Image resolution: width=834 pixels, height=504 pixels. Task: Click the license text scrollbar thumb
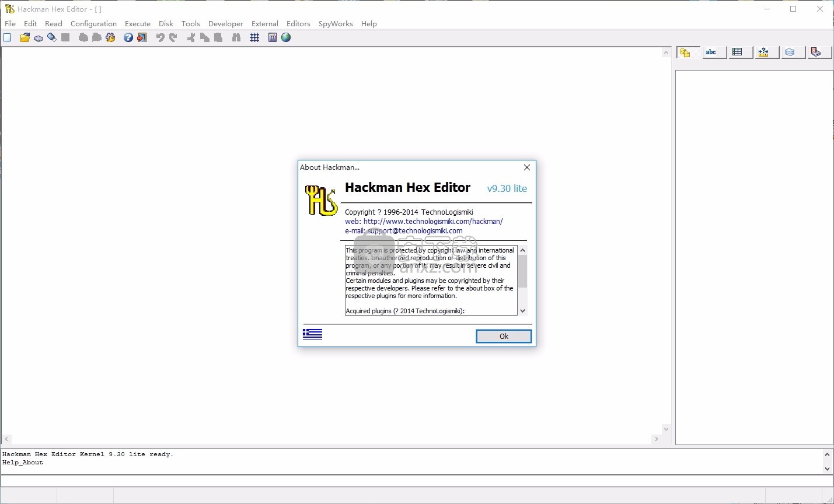(x=522, y=271)
